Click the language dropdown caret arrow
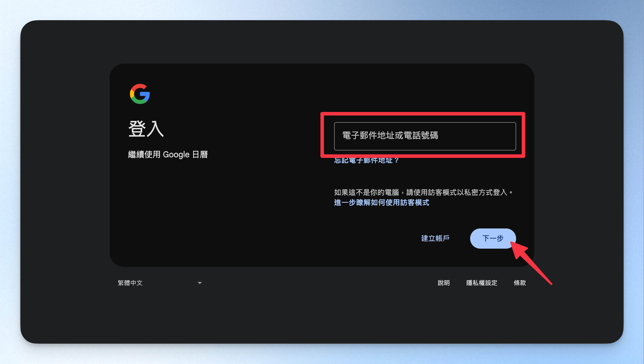This screenshot has height=364, width=644. pyautogui.click(x=200, y=283)
